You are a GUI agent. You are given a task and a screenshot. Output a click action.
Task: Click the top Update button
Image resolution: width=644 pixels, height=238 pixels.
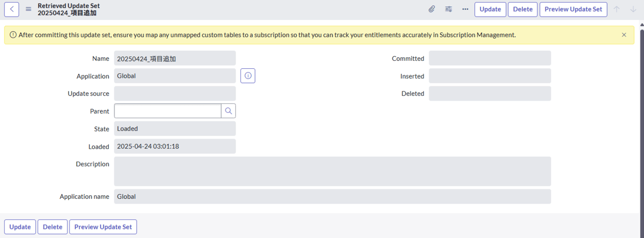[490, 9]
